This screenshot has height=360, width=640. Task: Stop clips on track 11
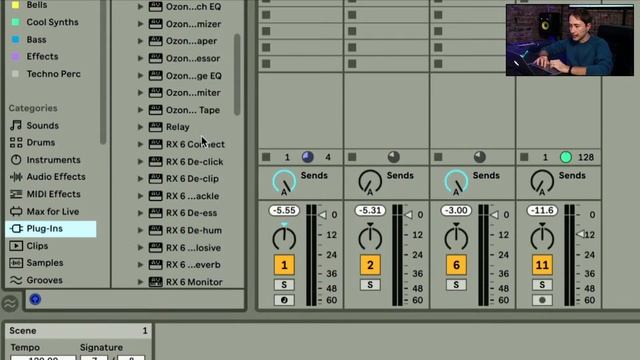(524, 157)
